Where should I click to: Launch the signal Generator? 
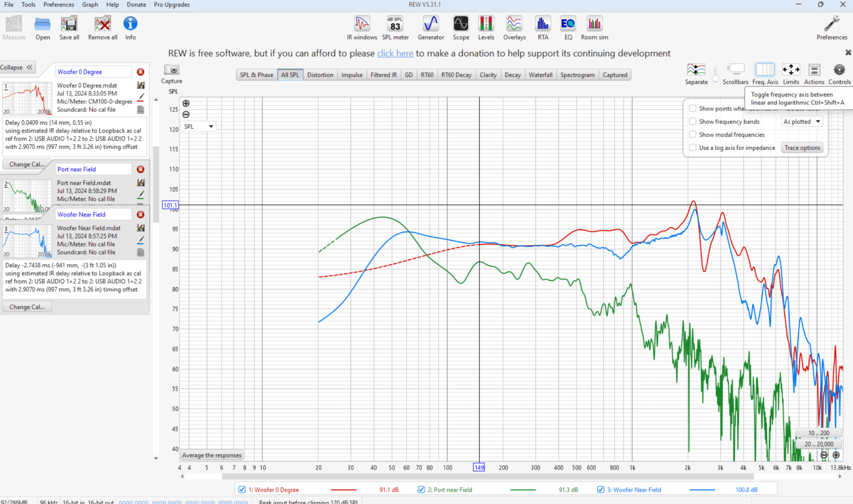tap(431, 27)
